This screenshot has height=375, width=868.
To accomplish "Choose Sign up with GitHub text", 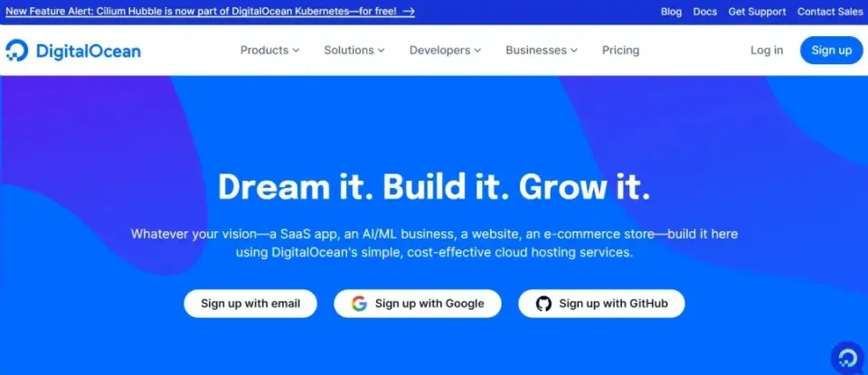I will (613, 304).
